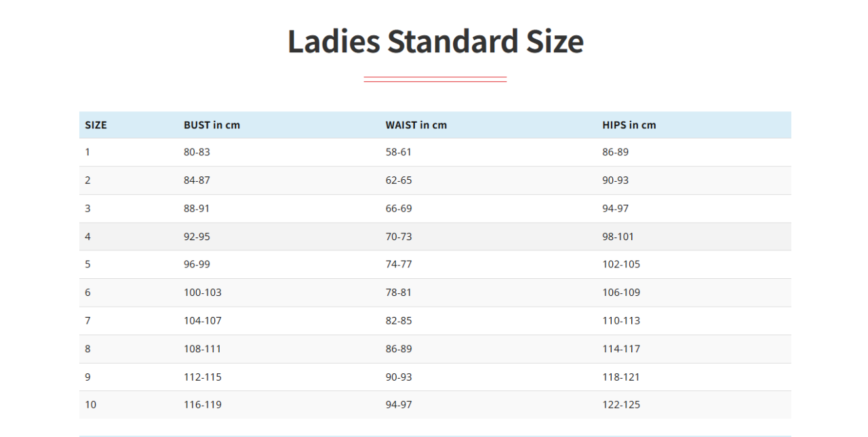Click the HIPS in cm column header
The height and width of the screenshot is (437, 868).
coord(629,125)
